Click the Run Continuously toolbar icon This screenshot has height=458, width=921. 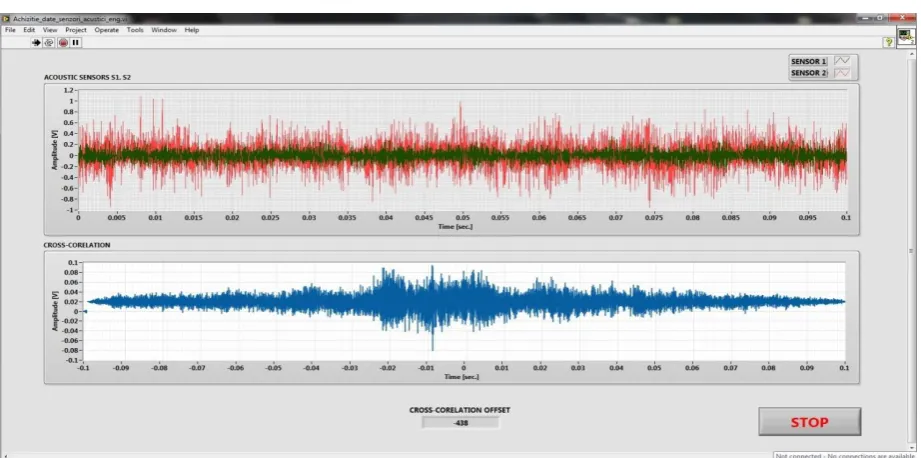[49, 43]
